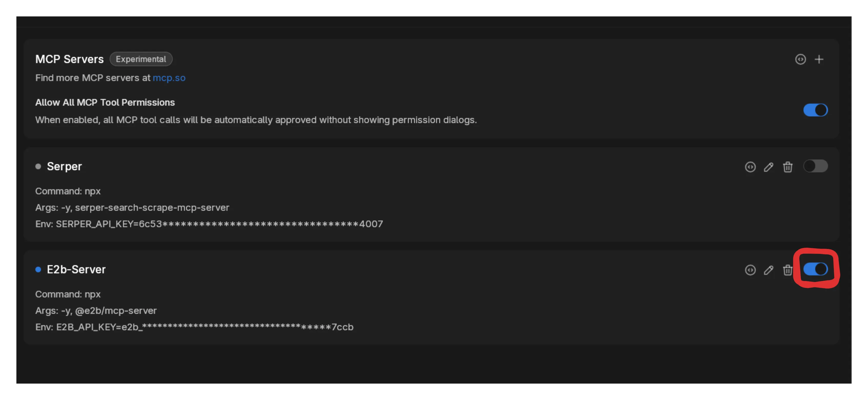View Serper server code icon
This screenshot has width=868, height=400.
point(750,167)
